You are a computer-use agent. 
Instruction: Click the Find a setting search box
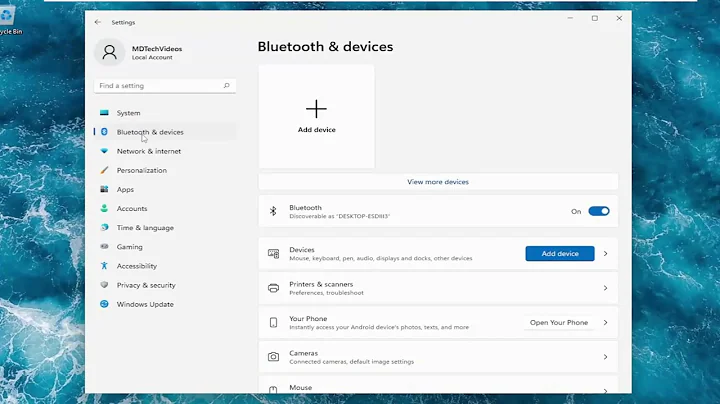tap(165, 85)
